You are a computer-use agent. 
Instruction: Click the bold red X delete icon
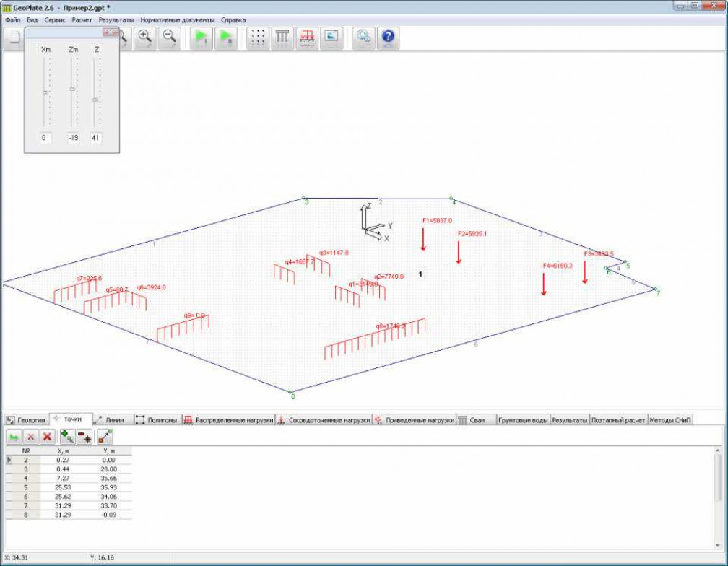[47, 436]
